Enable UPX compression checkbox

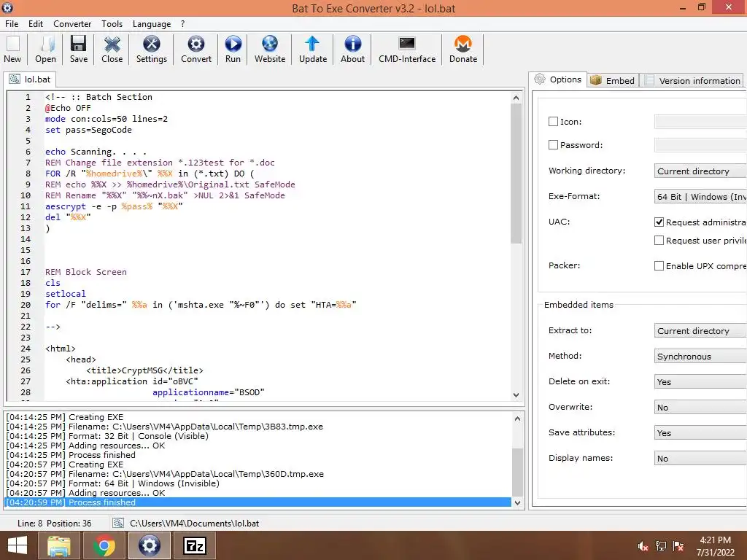coord(659,265)
